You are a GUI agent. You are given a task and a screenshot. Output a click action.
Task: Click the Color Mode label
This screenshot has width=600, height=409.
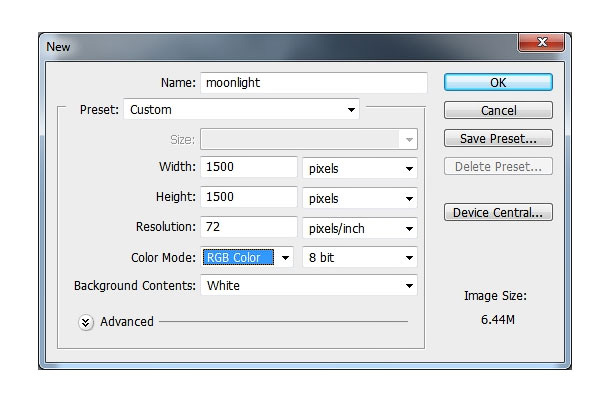point(163,257)
